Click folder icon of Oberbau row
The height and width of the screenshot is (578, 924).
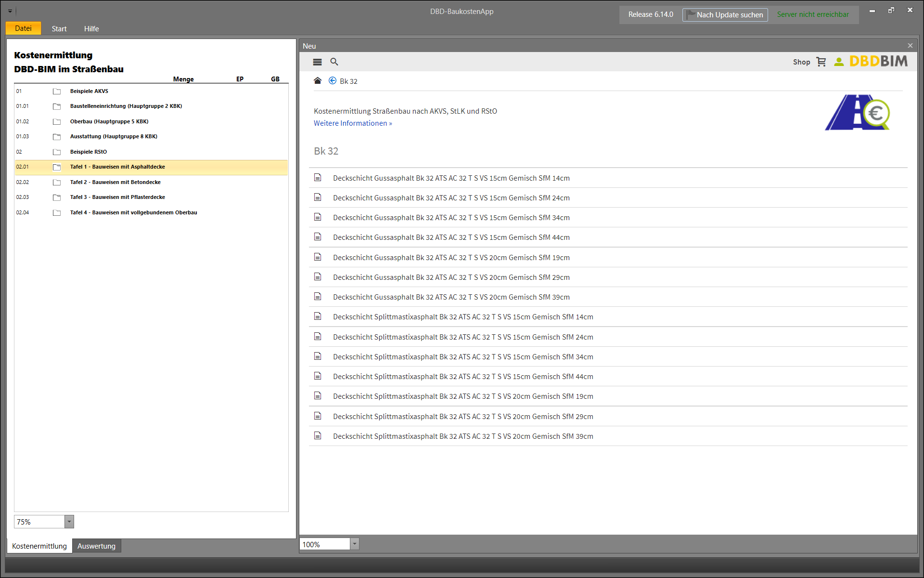tap(57, 121)
